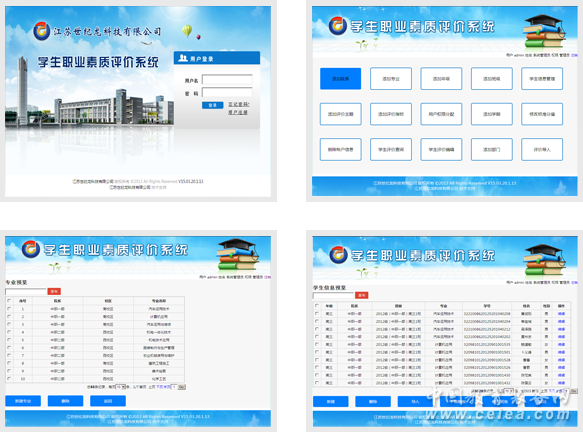Tick the checkbox for row 5 in major list
The height and width of the screenshot is (432, 583).
[x=9, y=339]
